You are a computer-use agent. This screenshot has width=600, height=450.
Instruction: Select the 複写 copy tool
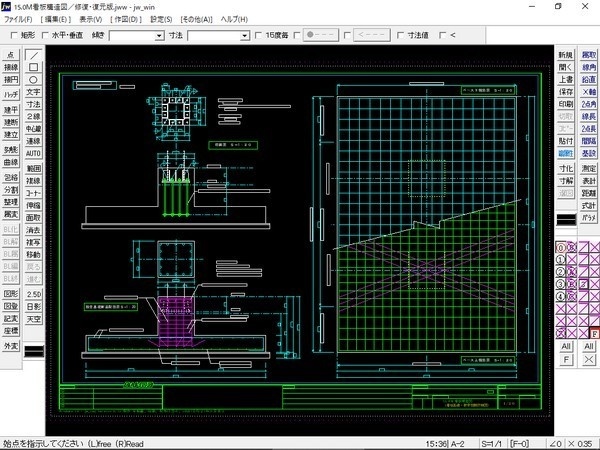(x=33, y=242)
